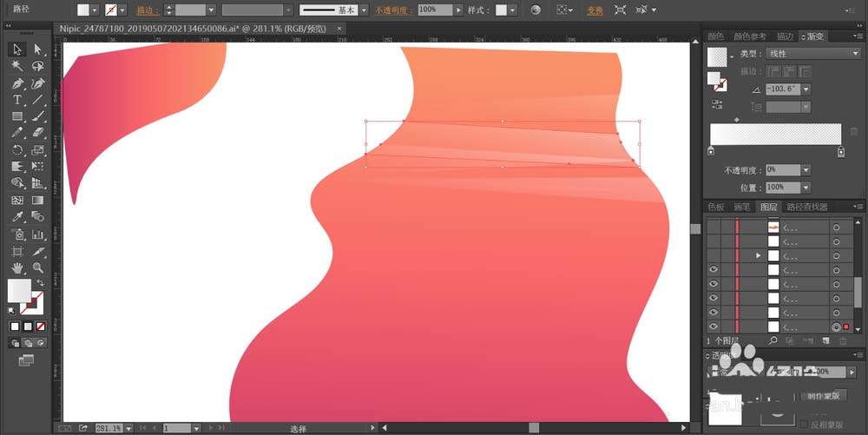Open the stroke color dropdown in control bar
The width and height of the screenshot is (868, 435).
tap(123, 10)
